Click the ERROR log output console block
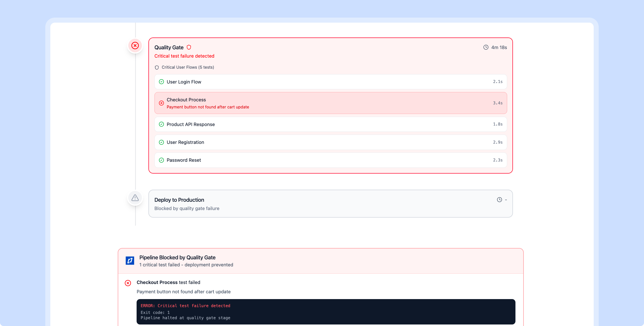644x326 pixels. point(326,312)
